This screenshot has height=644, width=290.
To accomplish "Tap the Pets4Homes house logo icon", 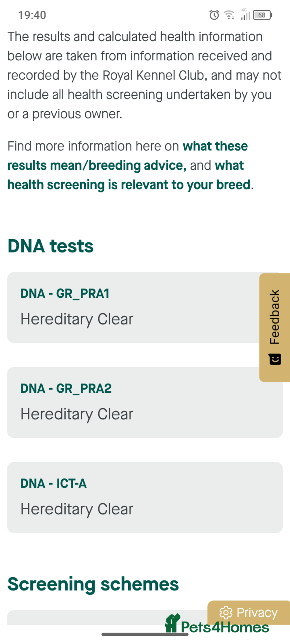I will (x=172, y=624).
